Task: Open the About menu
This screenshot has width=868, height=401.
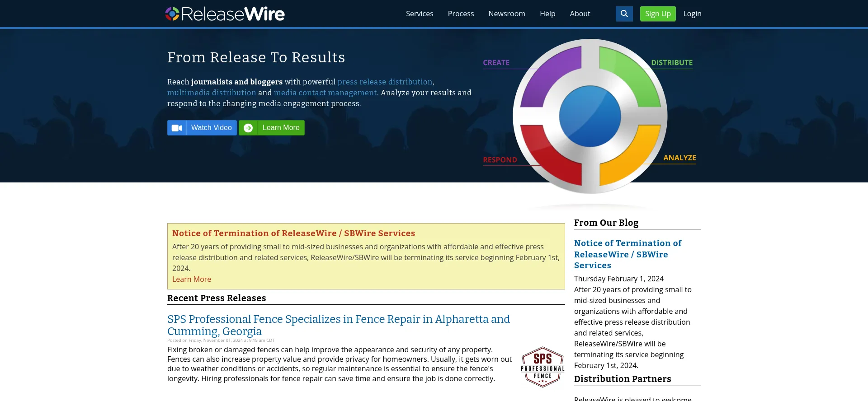Action: (580, 14)
